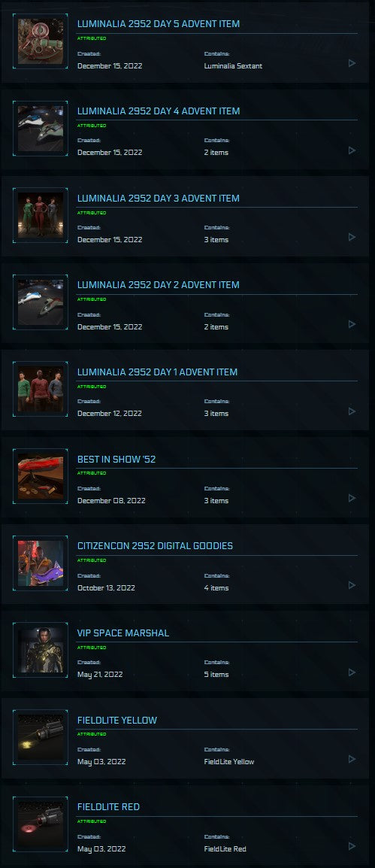375x868 pixels.
Task: Expand the Luminalia 2952 Day 3 Advent Item arrow
Action: (x=352, y=237)
